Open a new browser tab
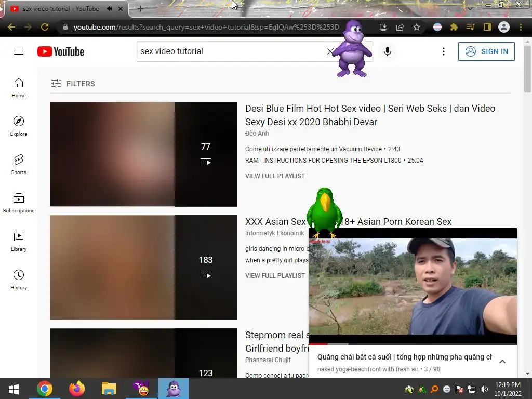 pos(140,9)
